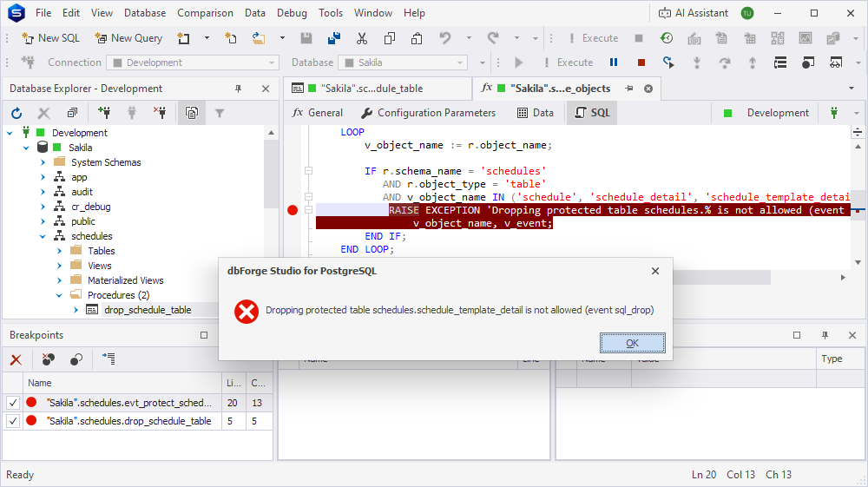868x487 pixels.
Task: Click the Delete Connection plug with red X
Action: point(160,114)
